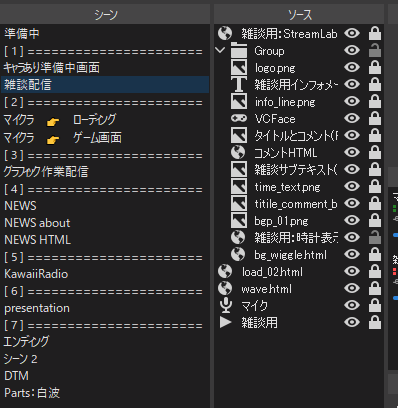Toggle visibility of 雑談用 scene source
Image resolution: width=398 pixels, height=408 pixels.
[352, 322]
